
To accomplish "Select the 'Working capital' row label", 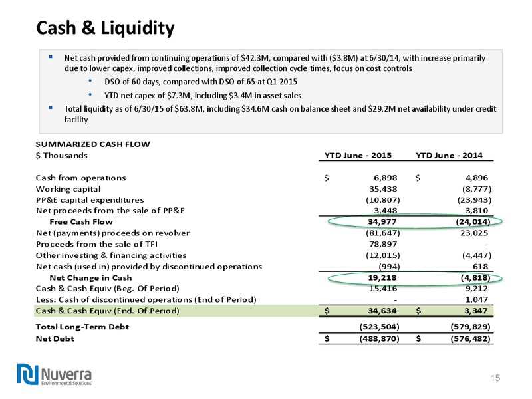I will (x=68, y=189).
